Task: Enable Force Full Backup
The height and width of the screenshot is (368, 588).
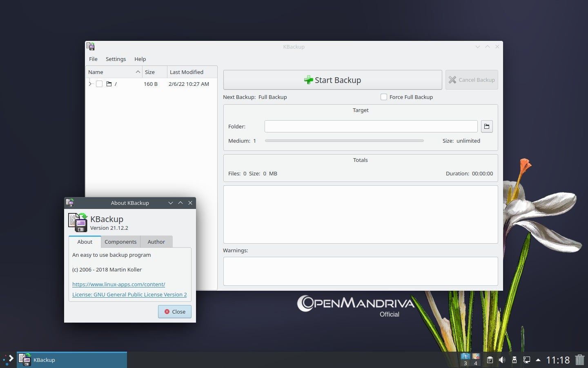Action: coord(384,97)
